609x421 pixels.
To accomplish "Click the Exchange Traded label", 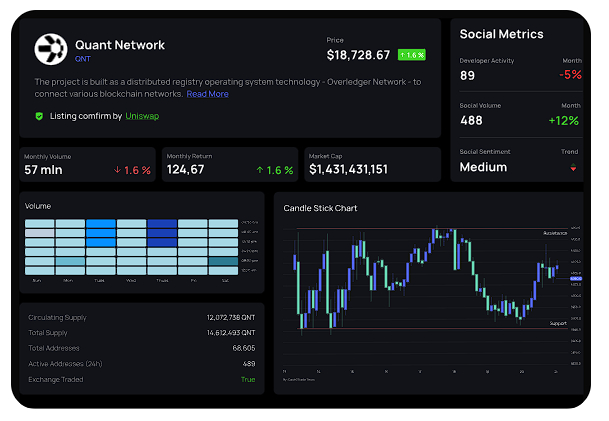I will click(56, 379).
